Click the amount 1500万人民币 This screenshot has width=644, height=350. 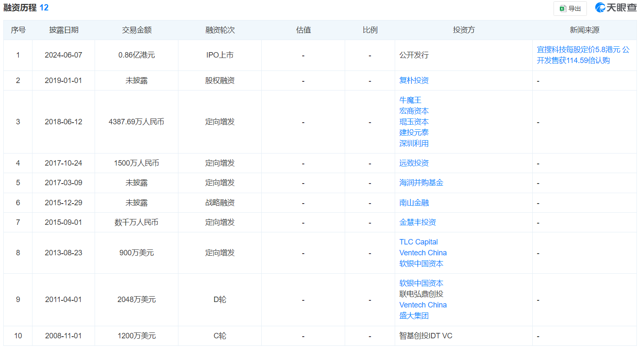coord(137,163)
